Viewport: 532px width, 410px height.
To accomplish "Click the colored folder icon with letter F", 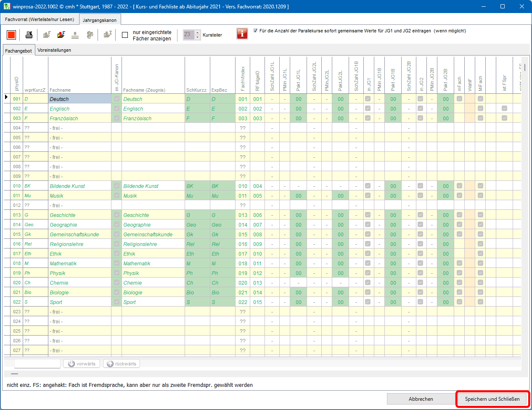I will tap(61, 35).
